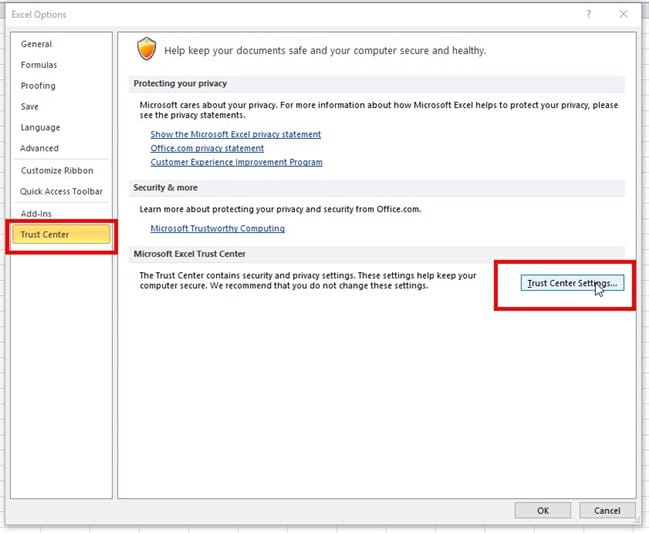
Task: Open Show the Microsoft Excel privacy statement
Action: click(236, 134)
